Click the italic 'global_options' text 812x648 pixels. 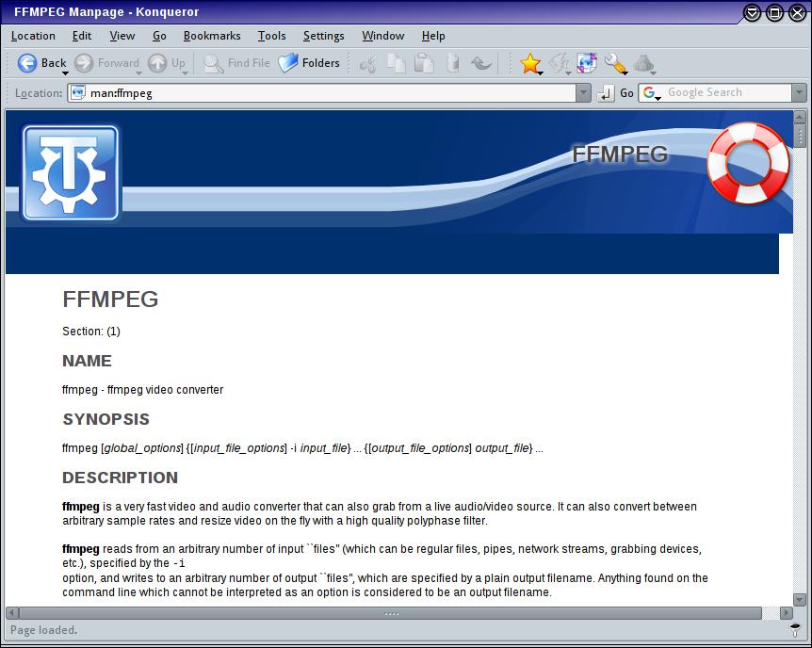143,448
